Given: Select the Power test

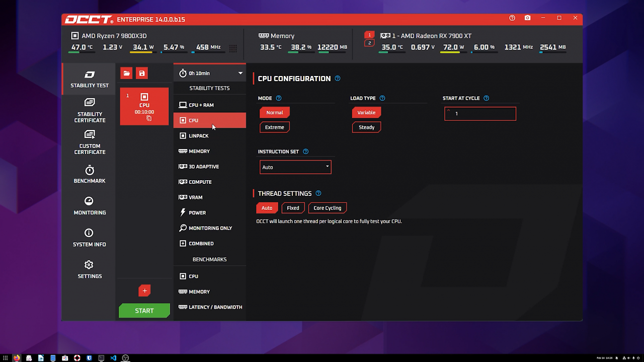Looking at the screenshot, I should point(210,212).
